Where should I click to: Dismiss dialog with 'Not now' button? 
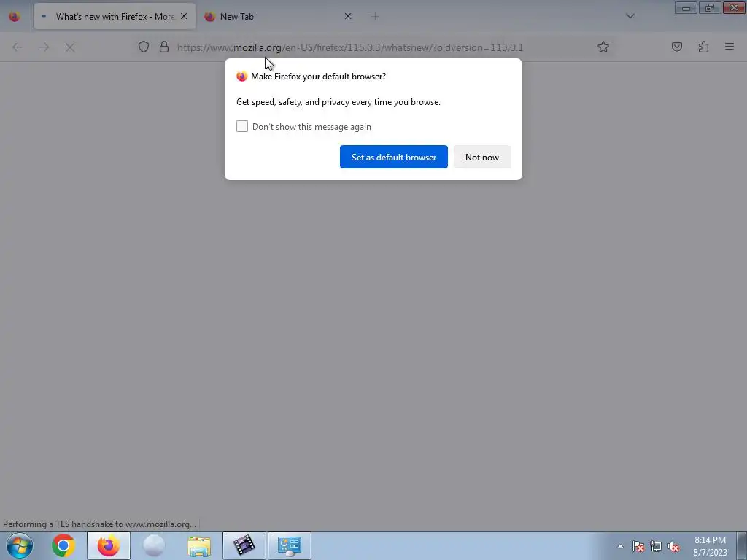click(481, 157)
